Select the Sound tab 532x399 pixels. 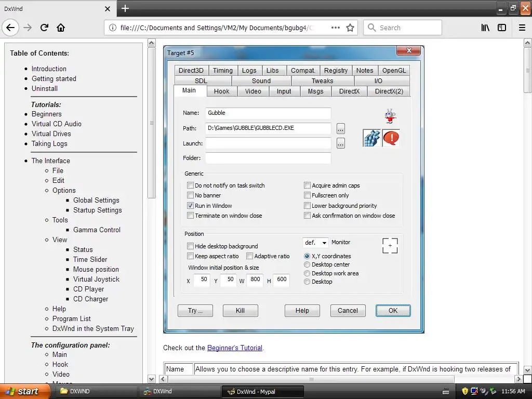click(261, 81)
